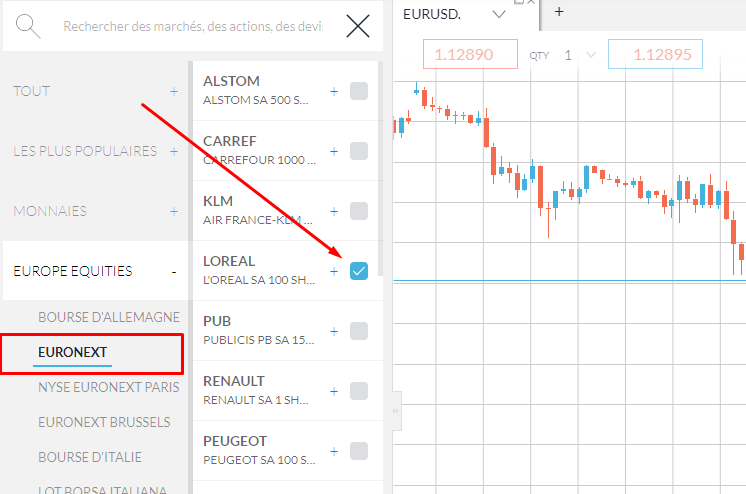The image size is (746, 494).
Task: Check the ALSTOM checkbox
Action: tap(359, 91)
